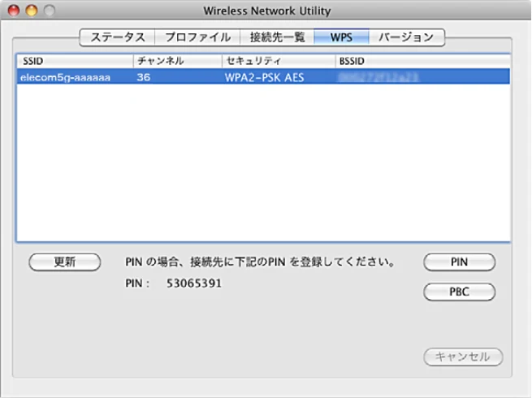The height and width of the screenshot is (398, 532).
Task: Close the window with the red button
Action: 14,11
